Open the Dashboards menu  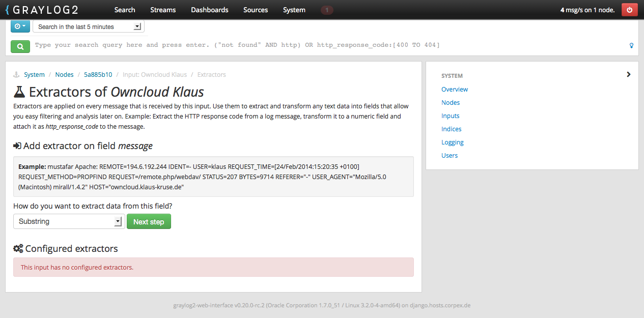tap(209, 10)
